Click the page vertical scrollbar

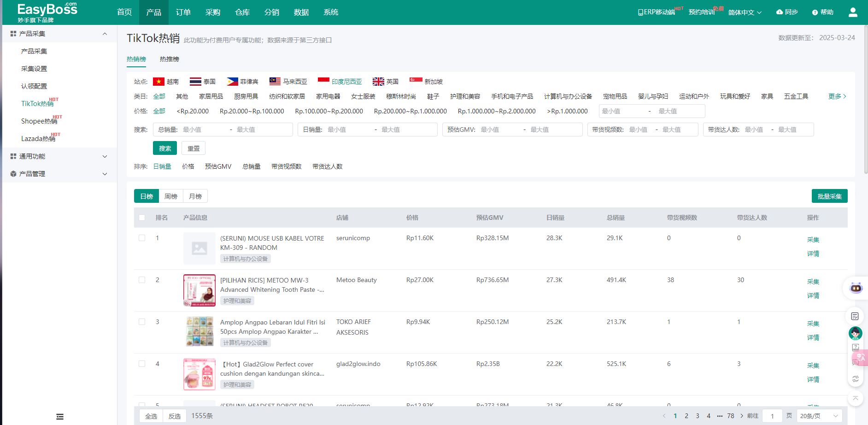tap(866, 99)
